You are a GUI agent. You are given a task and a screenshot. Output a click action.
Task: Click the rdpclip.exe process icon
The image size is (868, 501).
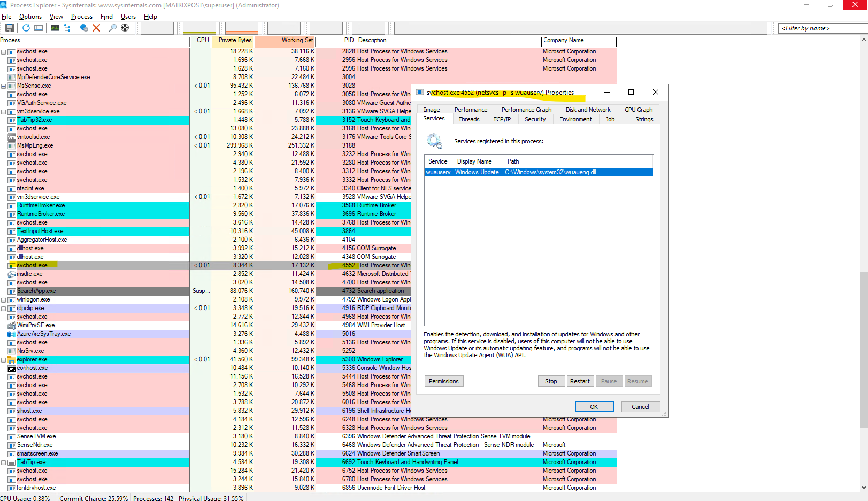(12, 308)
